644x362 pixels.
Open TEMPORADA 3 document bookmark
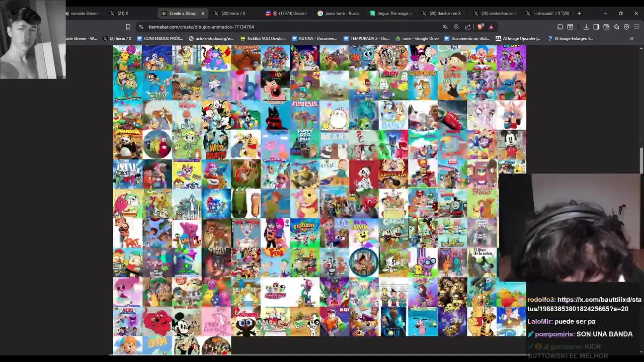coord(366,38)
